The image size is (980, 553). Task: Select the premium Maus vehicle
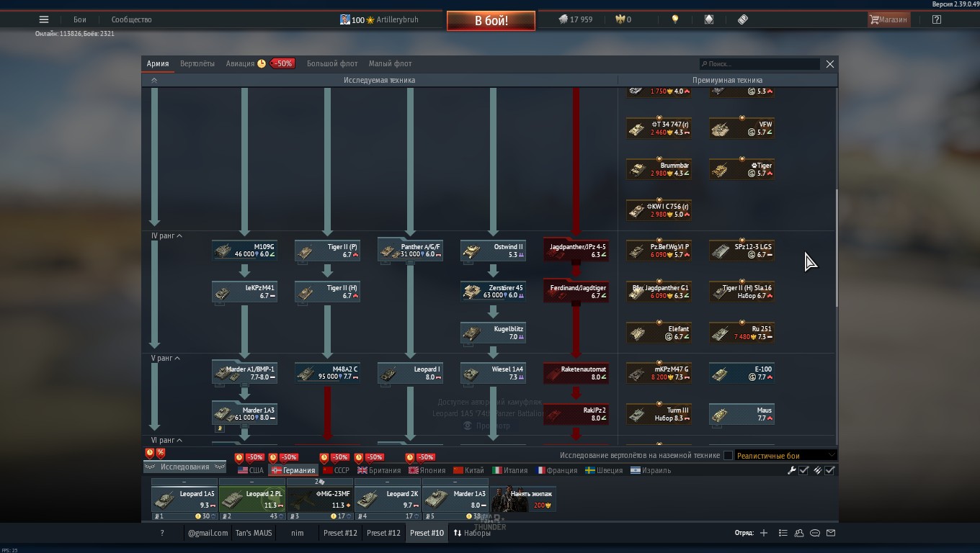point(742,414)
